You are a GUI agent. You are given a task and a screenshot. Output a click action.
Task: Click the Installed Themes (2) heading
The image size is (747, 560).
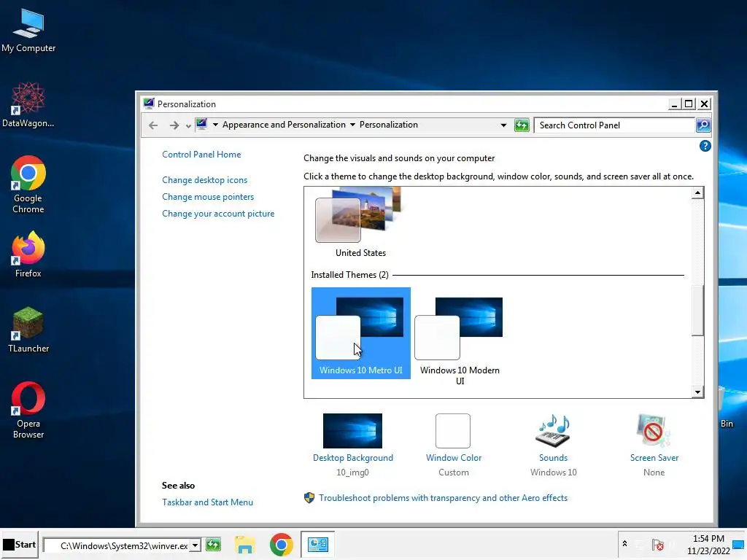(349, 275)
